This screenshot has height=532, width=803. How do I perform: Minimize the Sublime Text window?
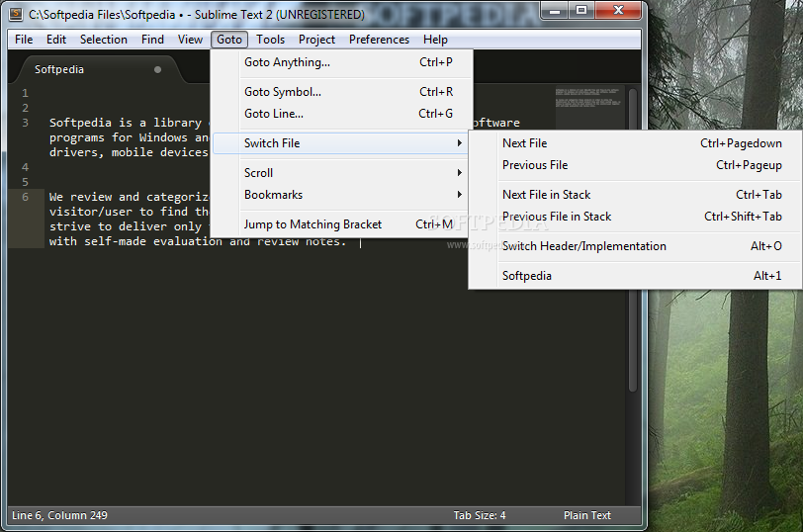555,10
